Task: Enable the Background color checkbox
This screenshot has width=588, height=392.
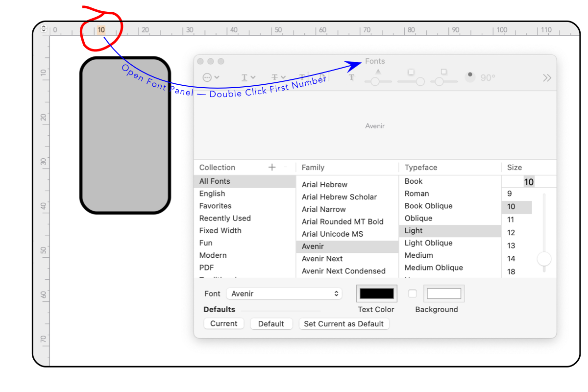Action: [413, 294]
